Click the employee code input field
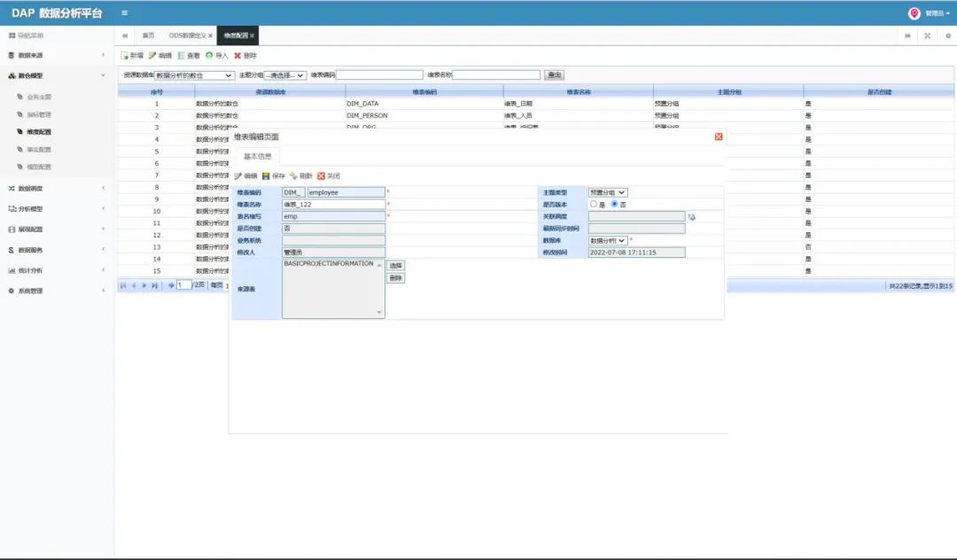 point(346,192)
